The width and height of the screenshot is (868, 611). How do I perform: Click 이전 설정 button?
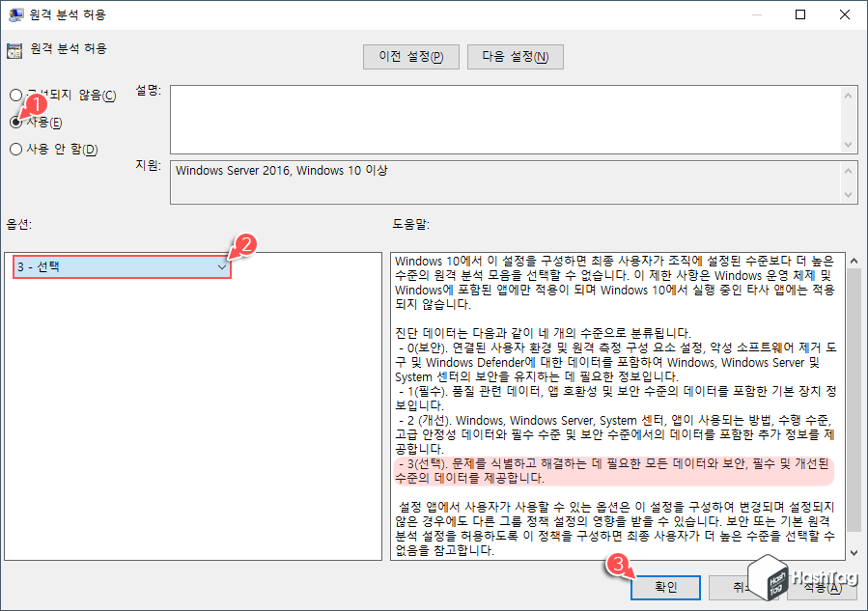410,56
